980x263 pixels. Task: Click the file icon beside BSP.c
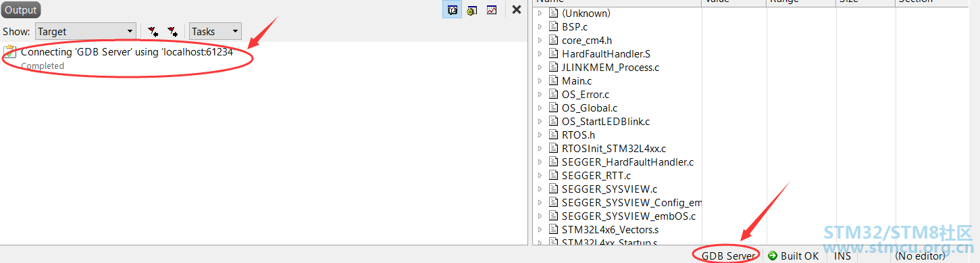coord(553,26)
